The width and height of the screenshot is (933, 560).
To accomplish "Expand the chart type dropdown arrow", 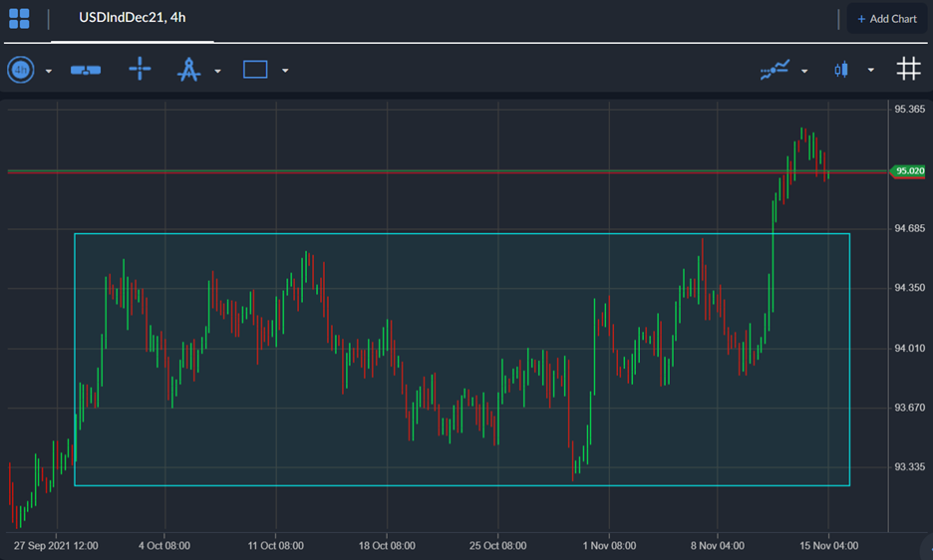I will click(x=870, y=71).
